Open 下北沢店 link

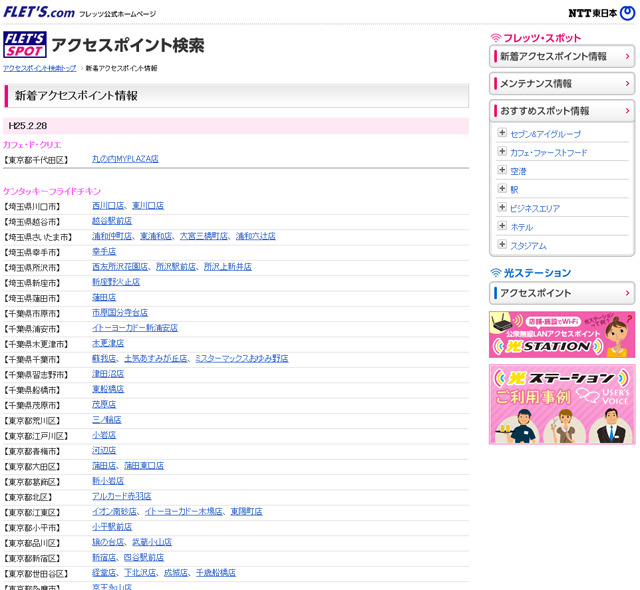point(140,573)
